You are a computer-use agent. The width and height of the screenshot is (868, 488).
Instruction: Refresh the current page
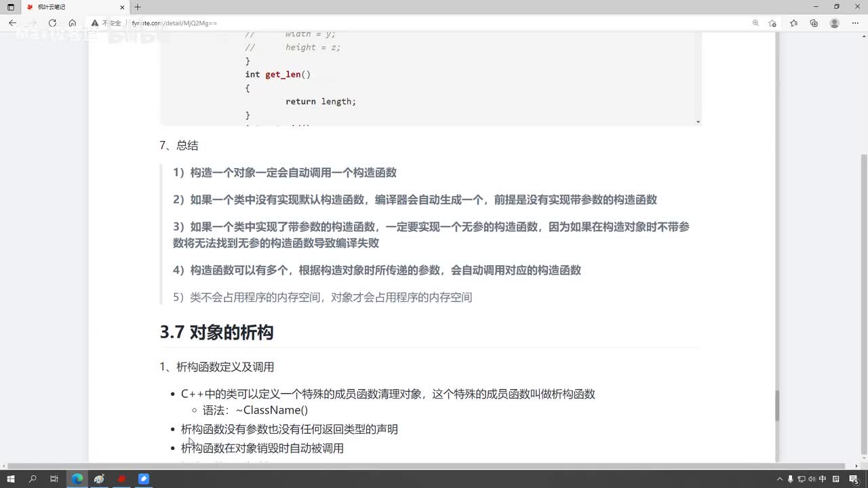click(52, 23)
